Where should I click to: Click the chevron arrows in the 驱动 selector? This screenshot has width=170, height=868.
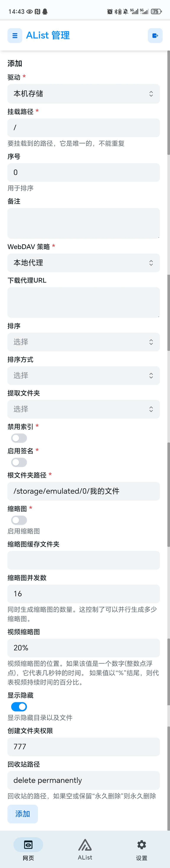151,94
